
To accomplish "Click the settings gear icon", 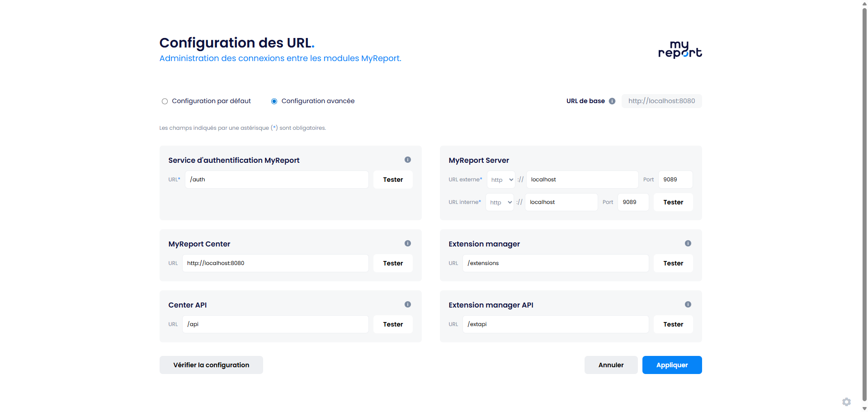I will pos(846,402).
